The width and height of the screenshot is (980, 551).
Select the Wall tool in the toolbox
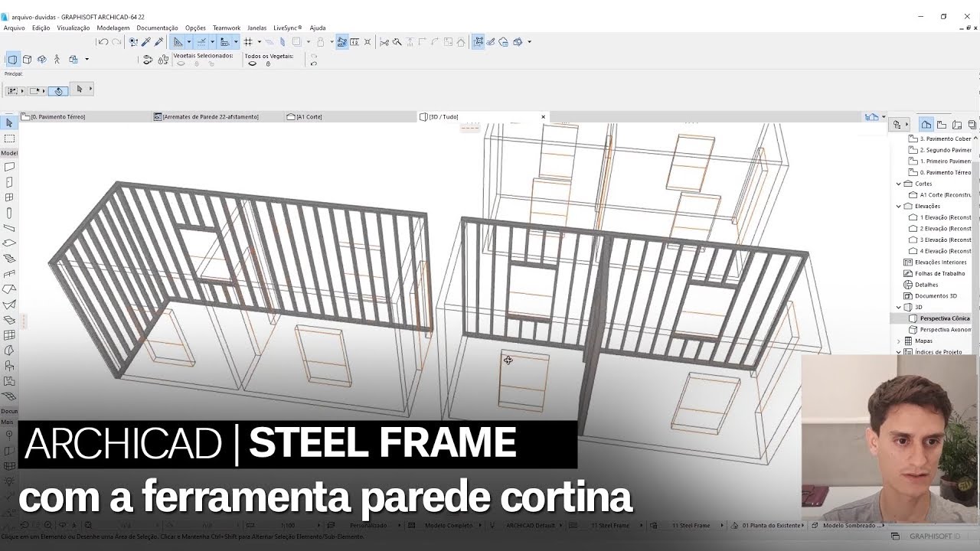9,167
